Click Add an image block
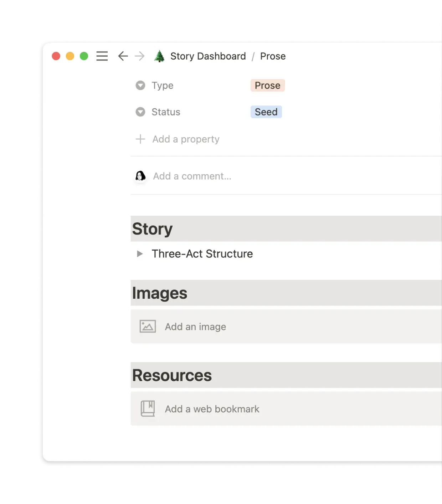Viewport: 442px width, 504px height. (x=195, y=326)
